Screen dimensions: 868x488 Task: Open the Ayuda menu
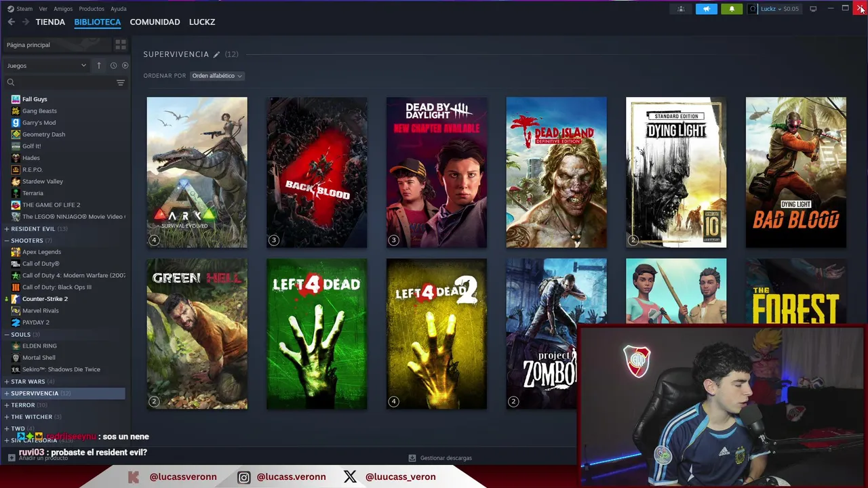coord(119,9)
